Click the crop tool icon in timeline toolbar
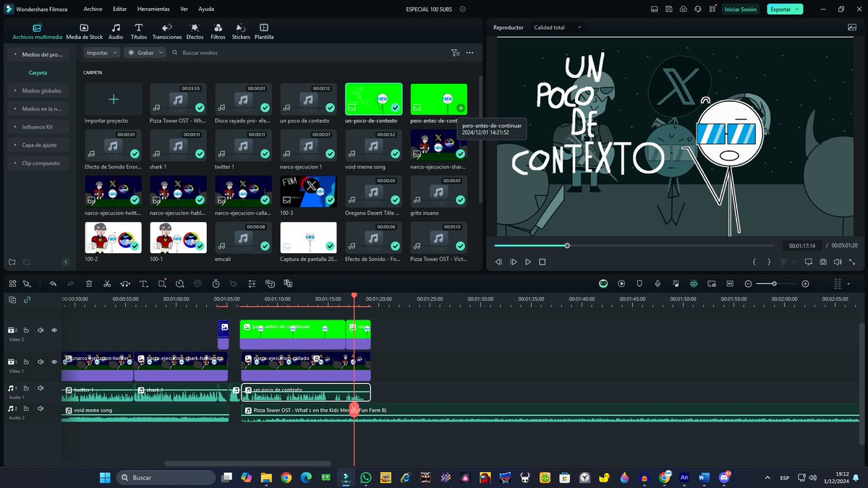This screenshot has height=488, width=868. (162, 283)
